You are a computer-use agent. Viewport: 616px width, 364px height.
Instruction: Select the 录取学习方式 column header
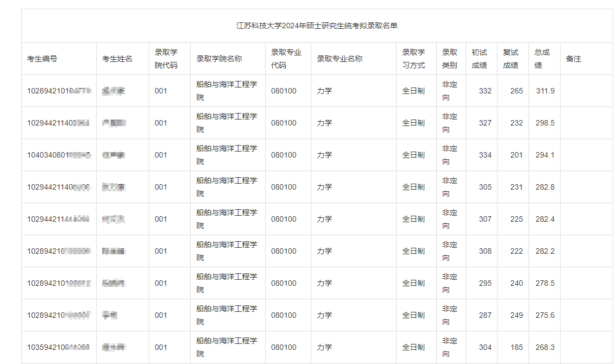(413, 59)
